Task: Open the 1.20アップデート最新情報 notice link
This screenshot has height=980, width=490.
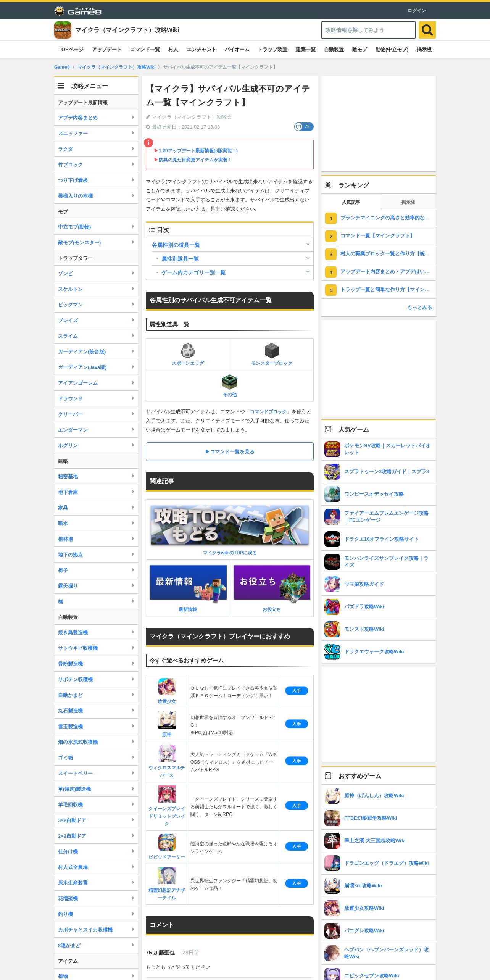Action: tap(198, 151)
